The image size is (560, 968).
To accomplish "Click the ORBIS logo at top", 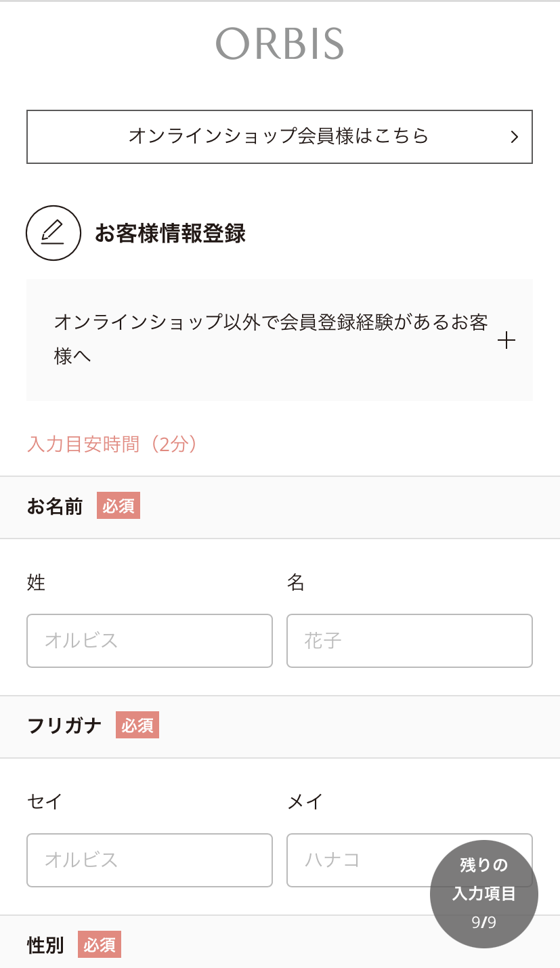I will pyautogui.click(x=280, y=44).
